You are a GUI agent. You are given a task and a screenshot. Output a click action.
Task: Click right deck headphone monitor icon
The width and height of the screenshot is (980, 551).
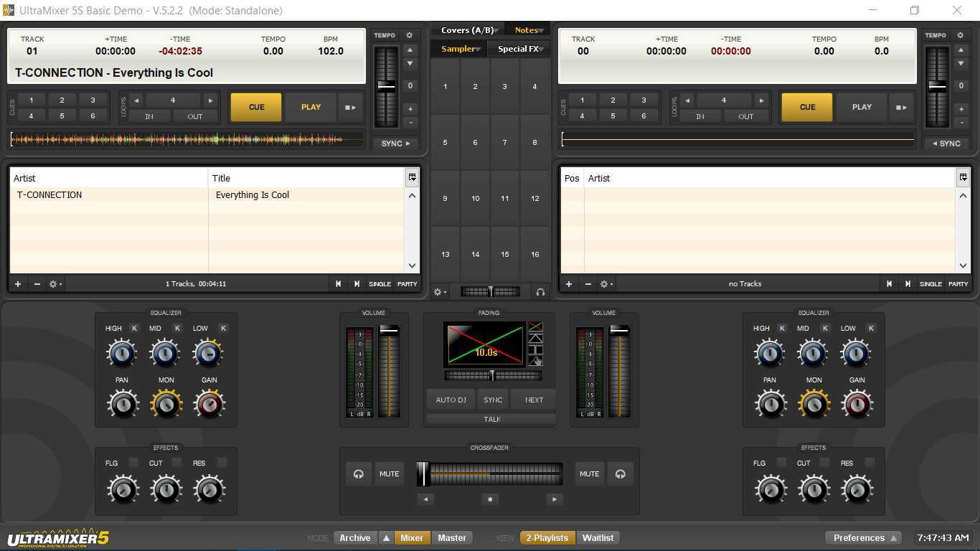621,474
